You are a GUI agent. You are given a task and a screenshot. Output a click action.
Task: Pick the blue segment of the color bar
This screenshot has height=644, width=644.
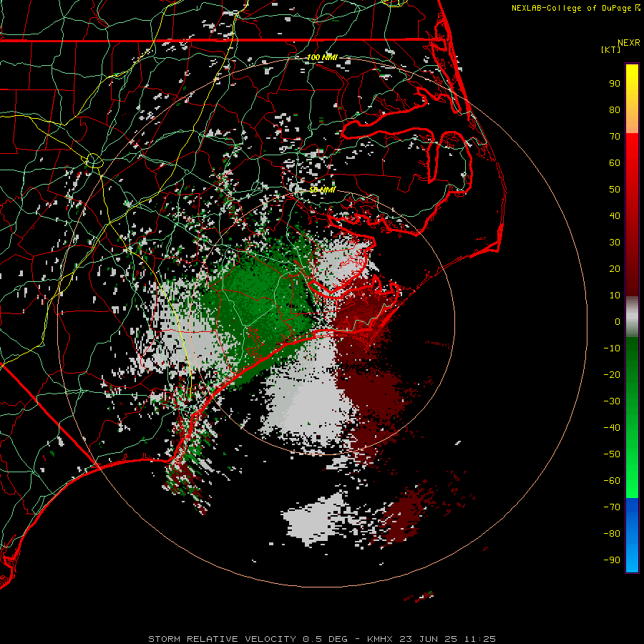632,535
